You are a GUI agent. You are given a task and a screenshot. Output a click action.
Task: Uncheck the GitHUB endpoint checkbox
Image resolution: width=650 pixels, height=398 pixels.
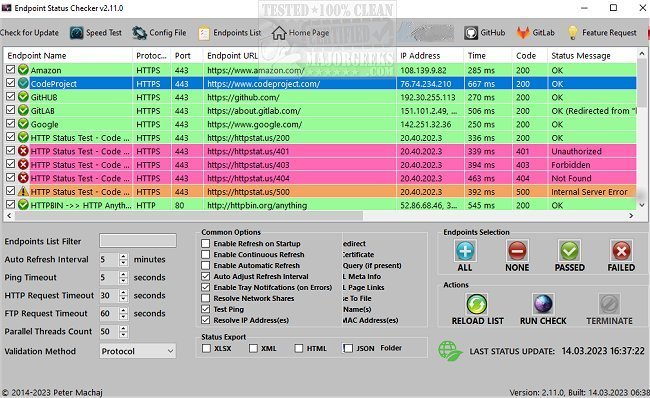tap(10, 97)
